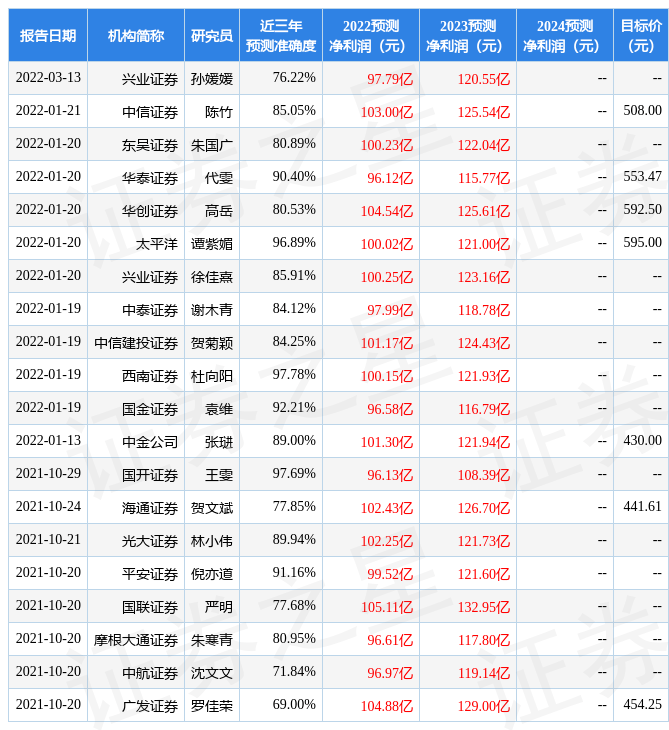This screenshot has width=669, height=730.
Task: Select the date 2021-10-29
Action: pos(48,473)
